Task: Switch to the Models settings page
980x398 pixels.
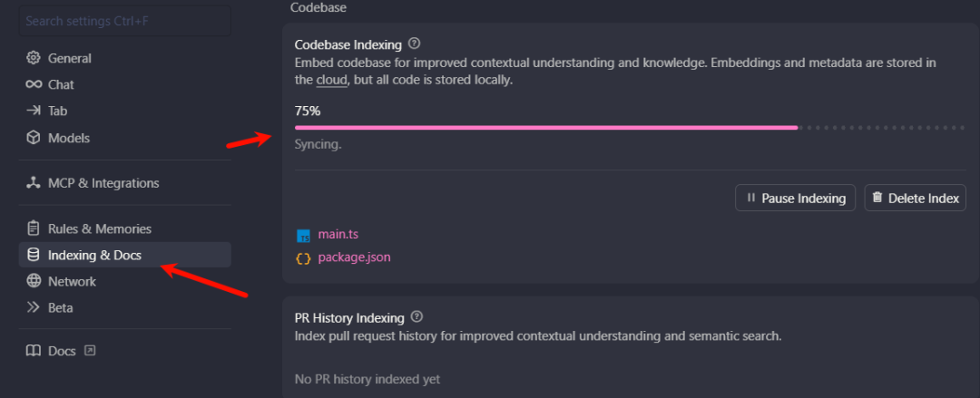Action: [x=68, y=138]
